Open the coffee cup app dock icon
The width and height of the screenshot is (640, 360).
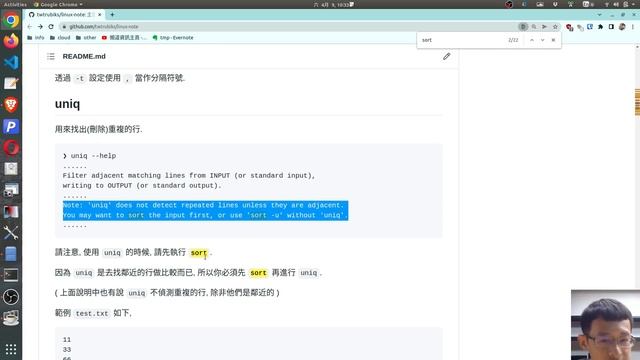(x=11, y=318)
